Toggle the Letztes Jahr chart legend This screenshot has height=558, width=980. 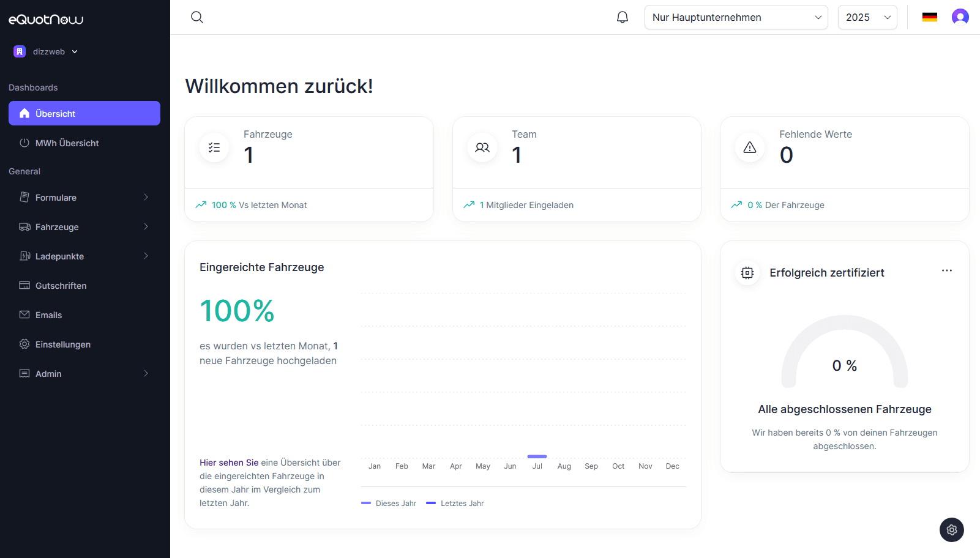coord(455,504)
